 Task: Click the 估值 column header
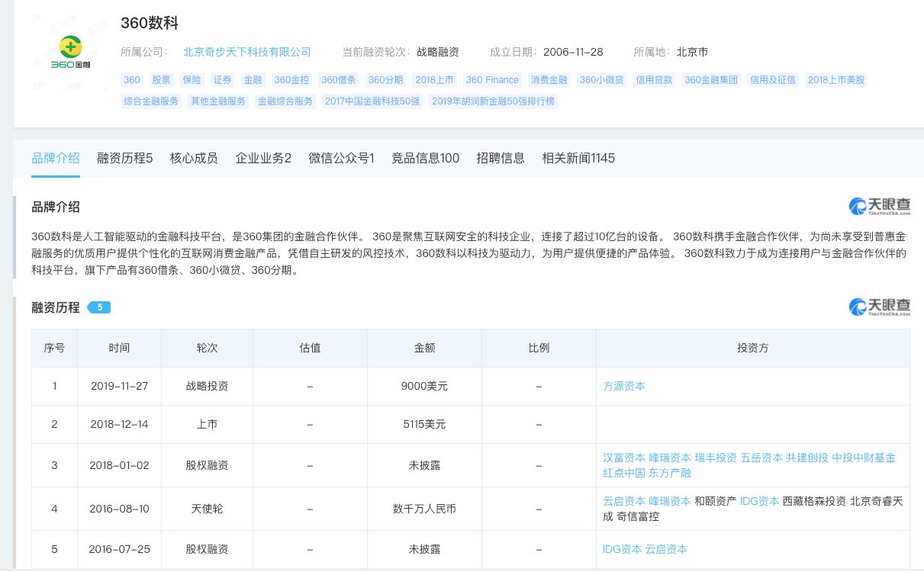tap(310, 348)
